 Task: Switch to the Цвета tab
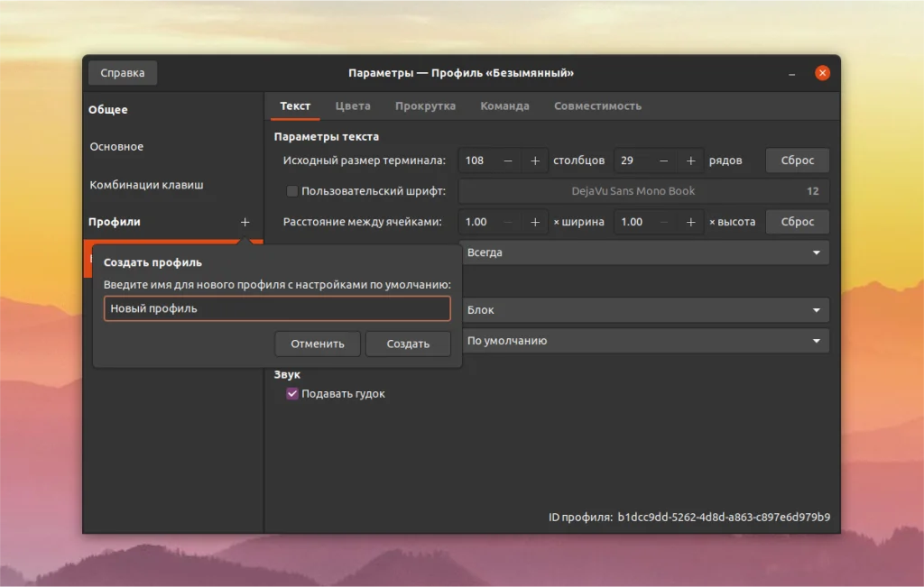coord(353,105)
